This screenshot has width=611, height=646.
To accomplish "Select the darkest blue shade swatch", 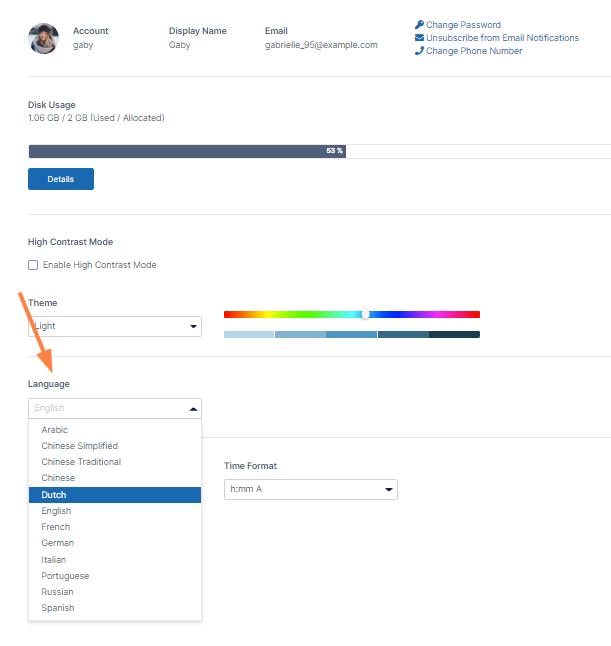I will click(455, 335).
